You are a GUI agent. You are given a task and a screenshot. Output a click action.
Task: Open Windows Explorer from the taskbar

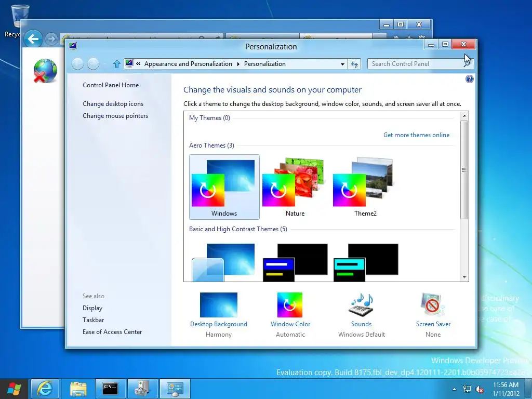(78, 389)
